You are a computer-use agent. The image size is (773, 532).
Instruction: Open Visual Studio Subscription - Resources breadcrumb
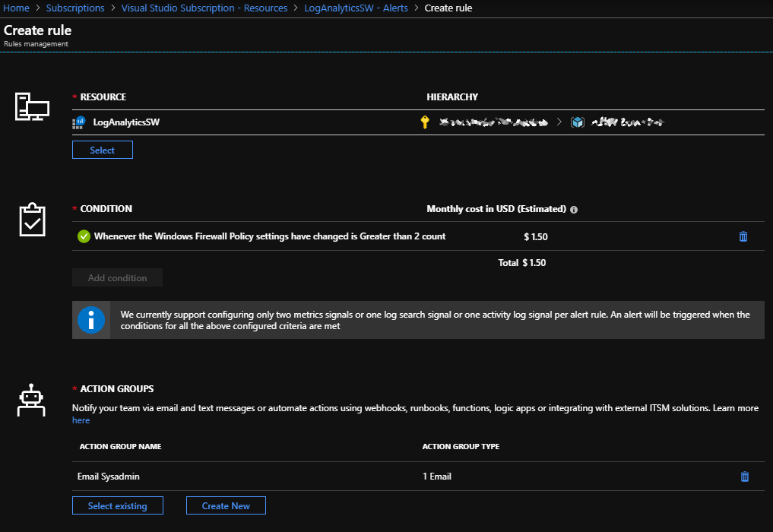pos(204,8)
